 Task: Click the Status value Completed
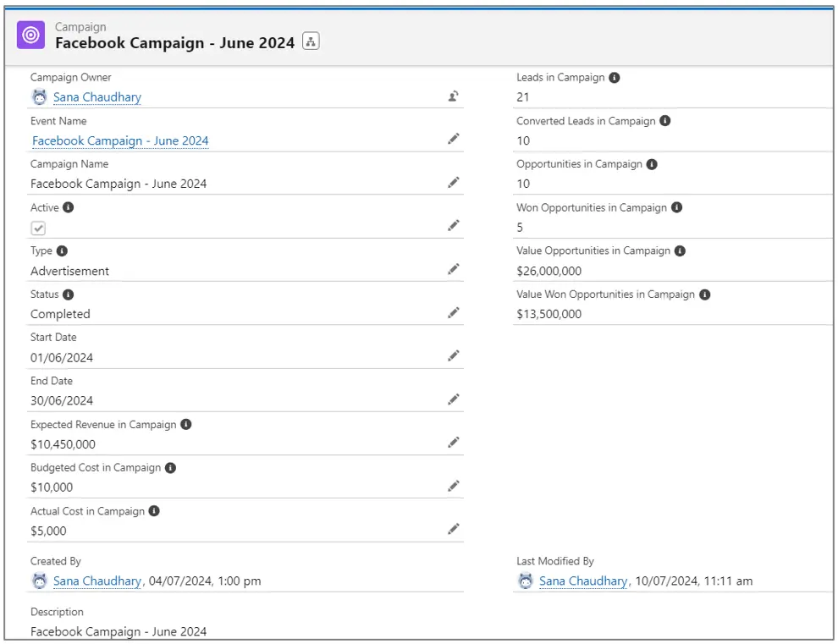[60, 314]
